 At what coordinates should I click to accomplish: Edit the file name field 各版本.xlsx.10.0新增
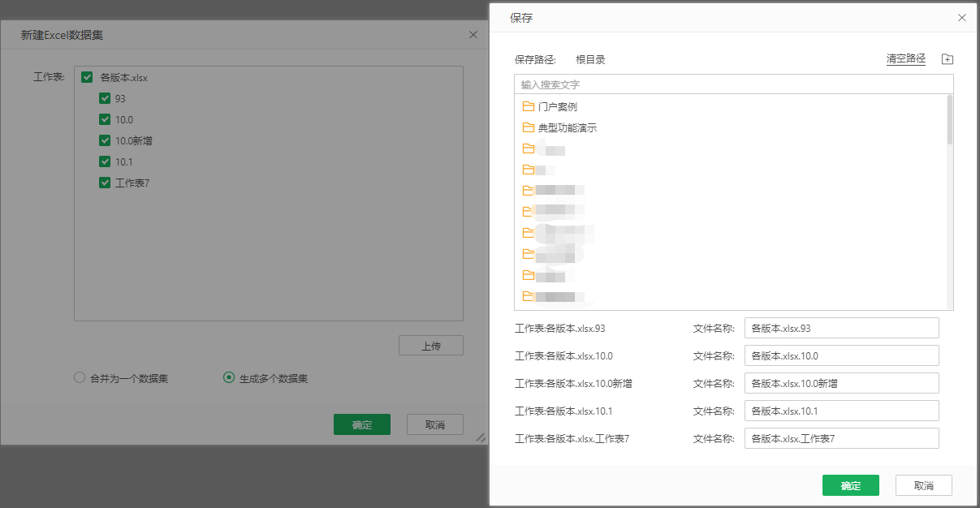point(842,383)
